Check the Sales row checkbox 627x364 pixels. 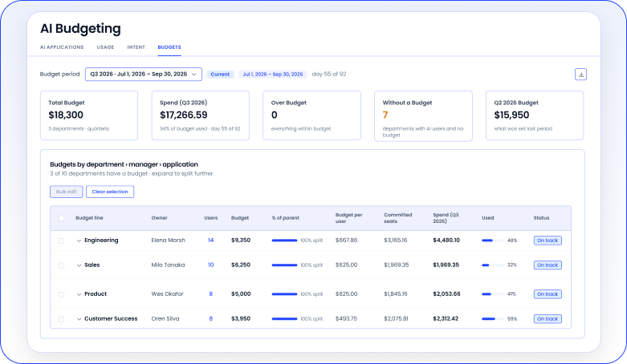pos(61,265)
